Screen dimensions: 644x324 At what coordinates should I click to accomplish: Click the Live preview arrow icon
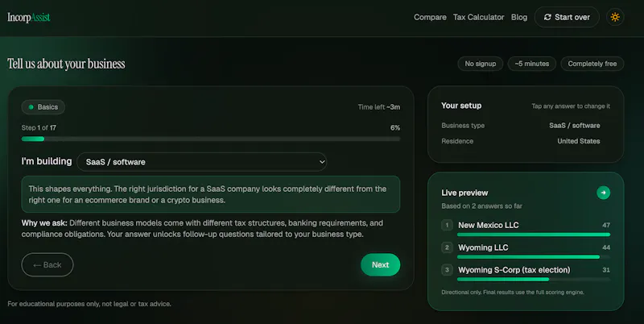(x=603, y=193)
